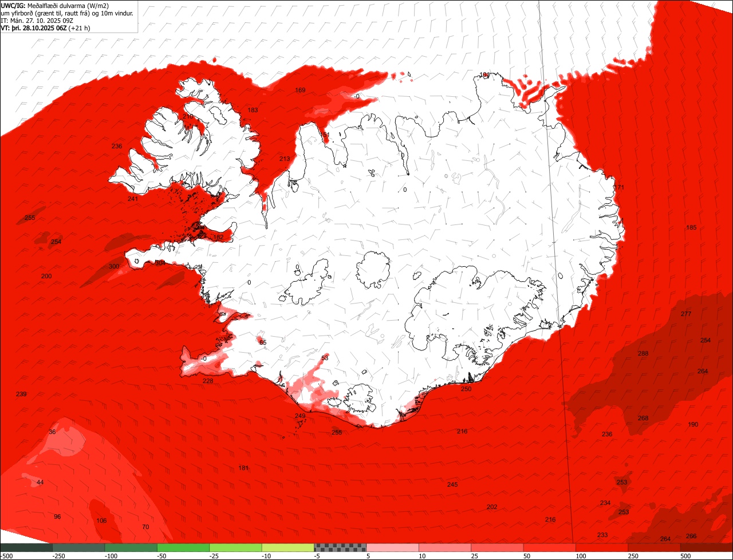
Task: Click the dark red swatch between 250 and 500
Action: coord(655,547)
